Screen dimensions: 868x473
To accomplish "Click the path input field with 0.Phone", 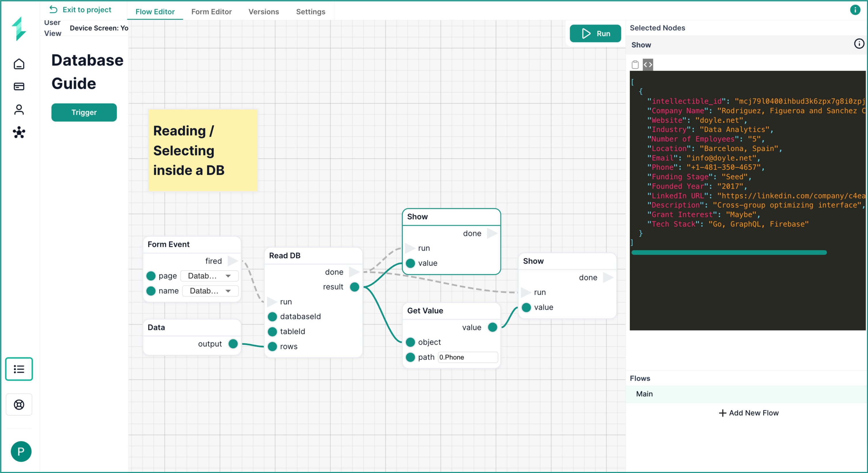I will [467, 357].
